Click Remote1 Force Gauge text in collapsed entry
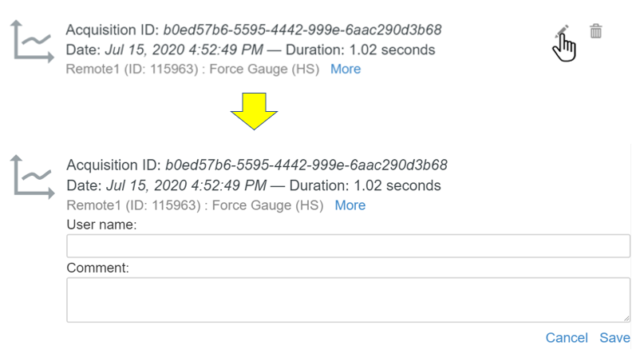The image size is (644, 354). (x=192, y=69)
